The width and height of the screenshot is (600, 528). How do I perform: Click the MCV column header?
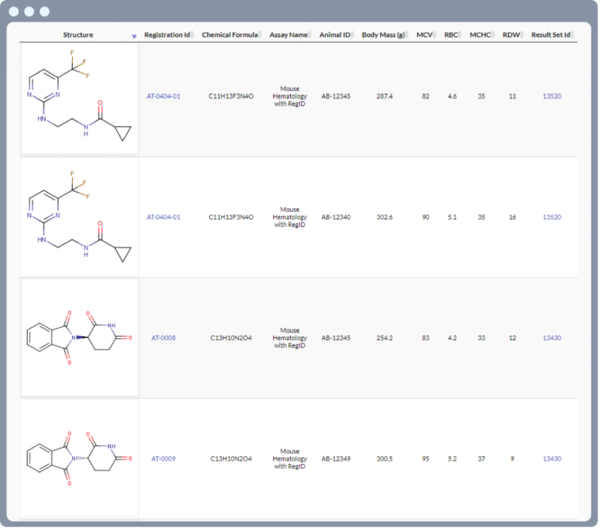(x=425, y=35)
